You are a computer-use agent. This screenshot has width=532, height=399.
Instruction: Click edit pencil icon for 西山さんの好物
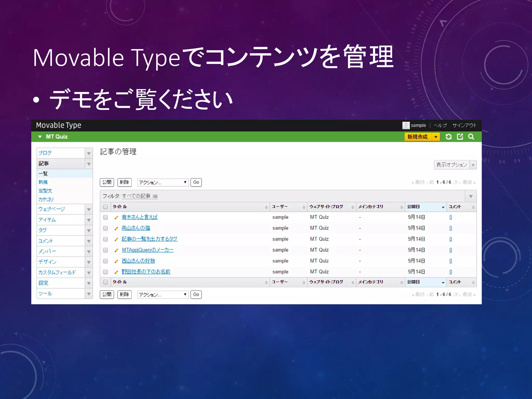point(116,261)
